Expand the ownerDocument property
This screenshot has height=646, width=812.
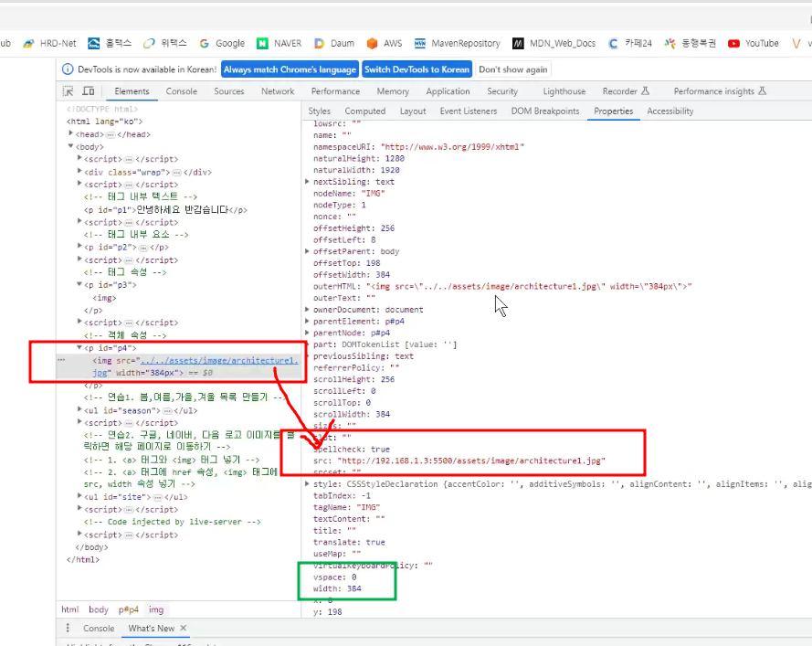(x=307, y=309)
